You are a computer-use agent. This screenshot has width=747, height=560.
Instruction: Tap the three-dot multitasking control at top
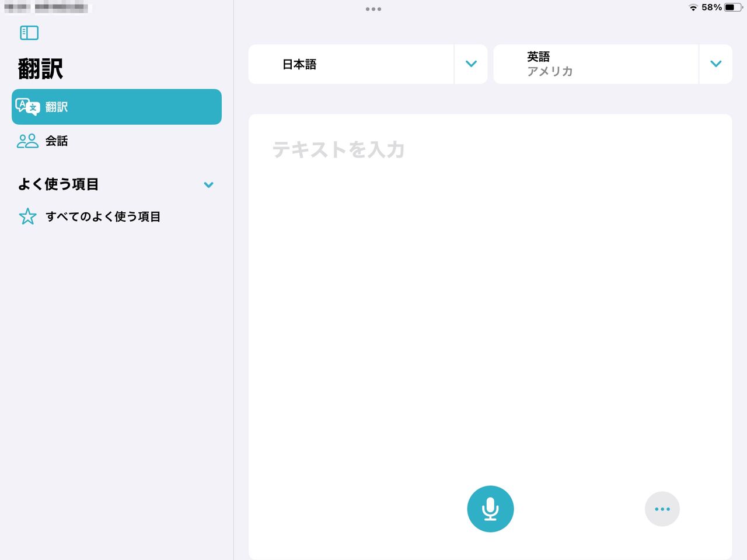373,9
